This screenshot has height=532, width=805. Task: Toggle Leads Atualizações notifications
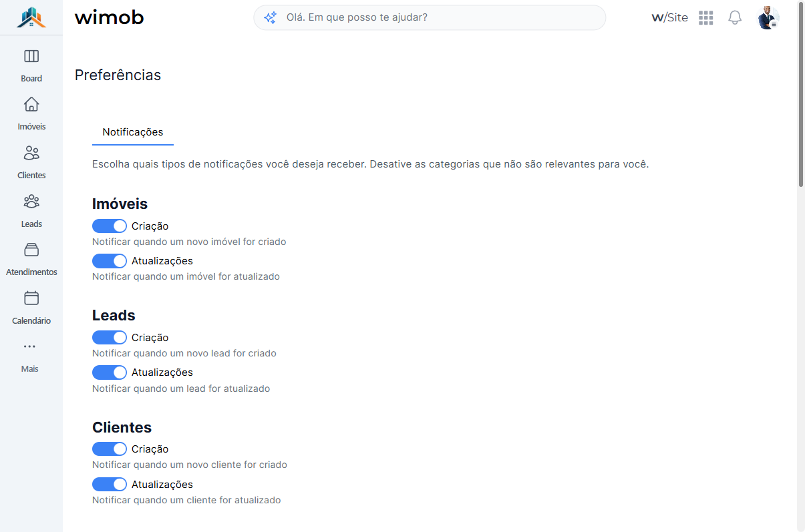tap(110, 372)
